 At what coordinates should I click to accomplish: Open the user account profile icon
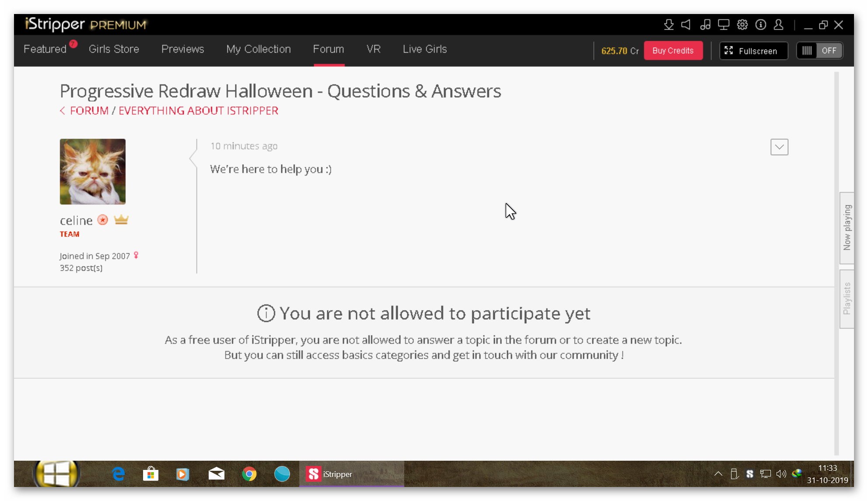[778, 25]
